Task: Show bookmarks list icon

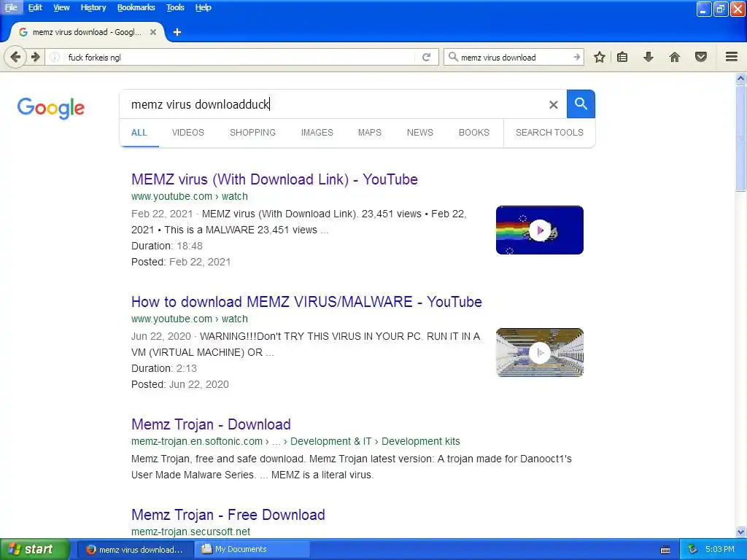Action: click(622, 57)
